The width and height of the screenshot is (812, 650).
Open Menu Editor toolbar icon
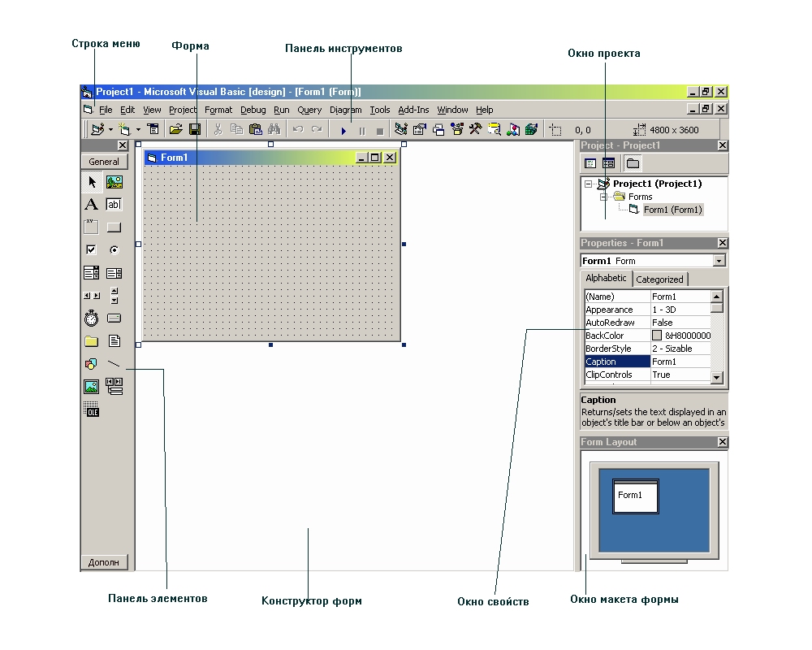153,129
